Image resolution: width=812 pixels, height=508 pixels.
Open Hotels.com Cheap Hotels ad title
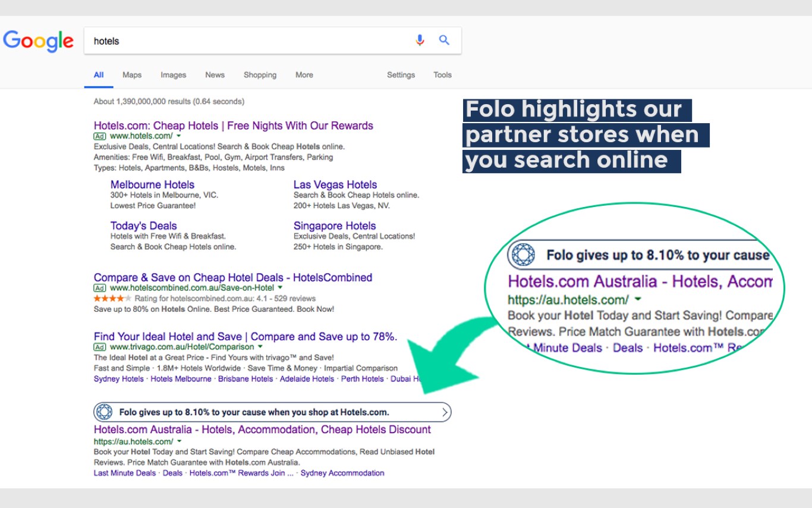[234, 126]
